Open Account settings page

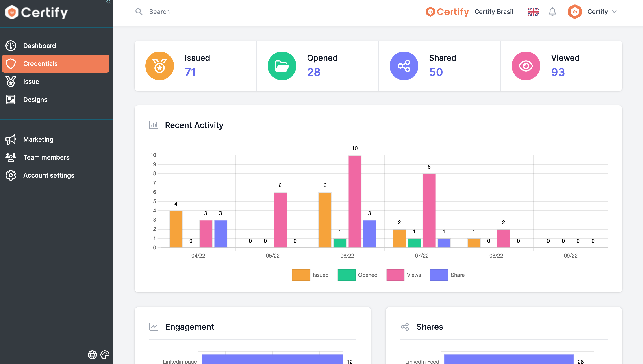[x=48, y=175]
